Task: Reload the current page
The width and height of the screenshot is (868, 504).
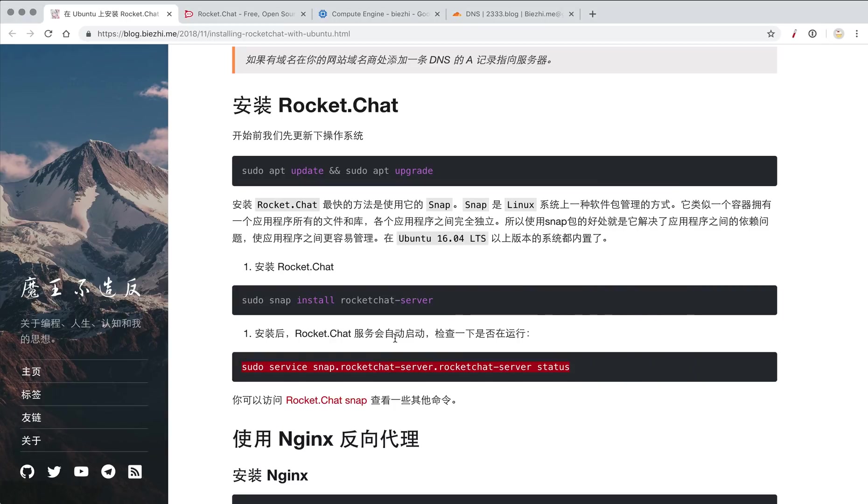Action: [48, 34]
